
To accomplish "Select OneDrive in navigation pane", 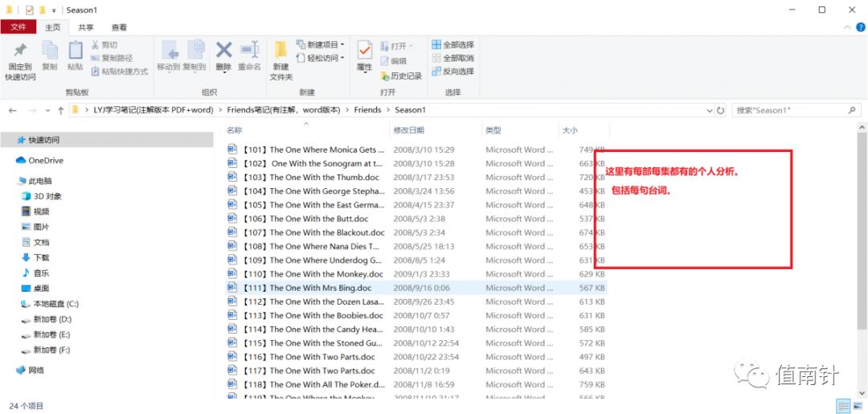I will click(39, 161).
